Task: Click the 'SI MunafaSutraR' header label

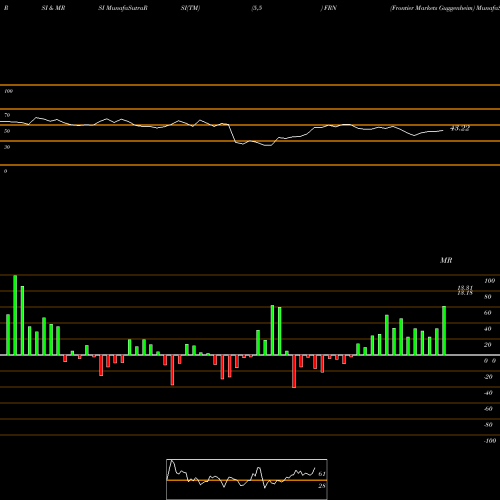Action: point(123,8)
